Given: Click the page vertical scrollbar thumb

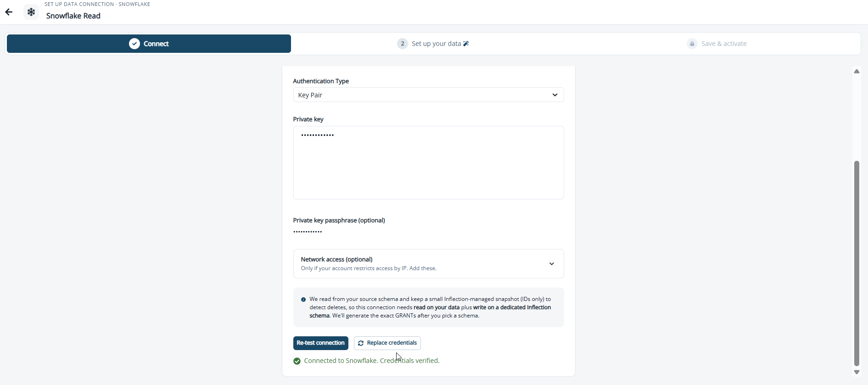Looking at the screenshot, I should (857, 263).
